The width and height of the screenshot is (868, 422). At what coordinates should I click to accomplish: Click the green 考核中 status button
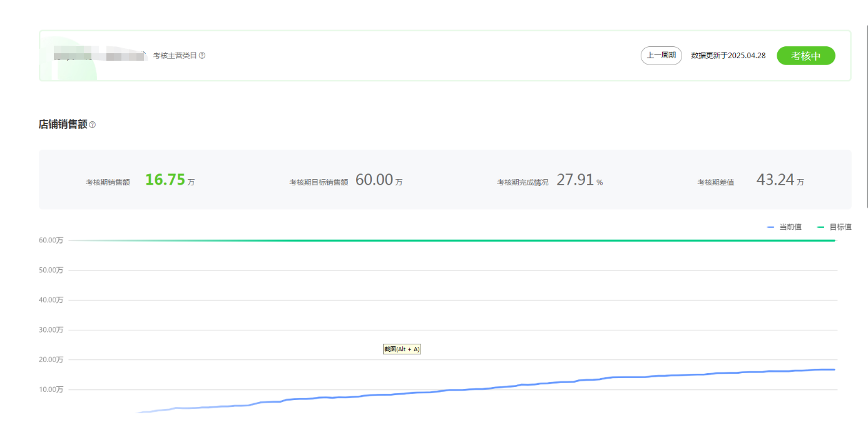pyautogui.click(x=805, y=56)
